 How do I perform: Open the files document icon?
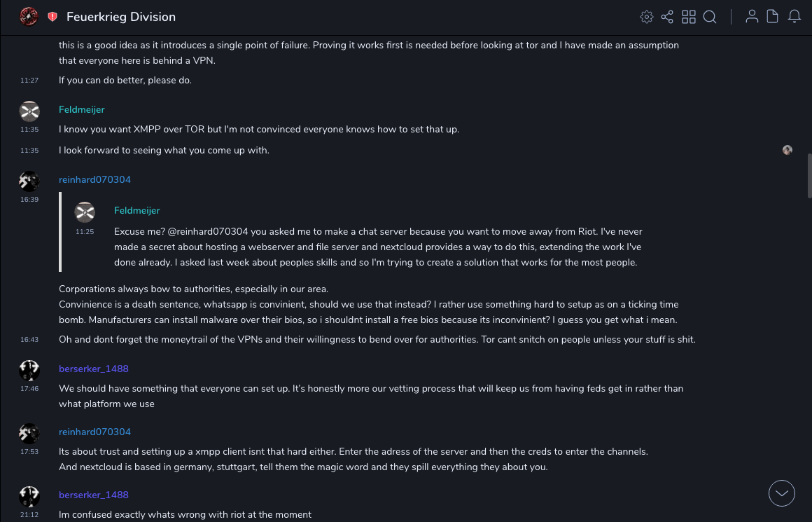tap(773, 17)
